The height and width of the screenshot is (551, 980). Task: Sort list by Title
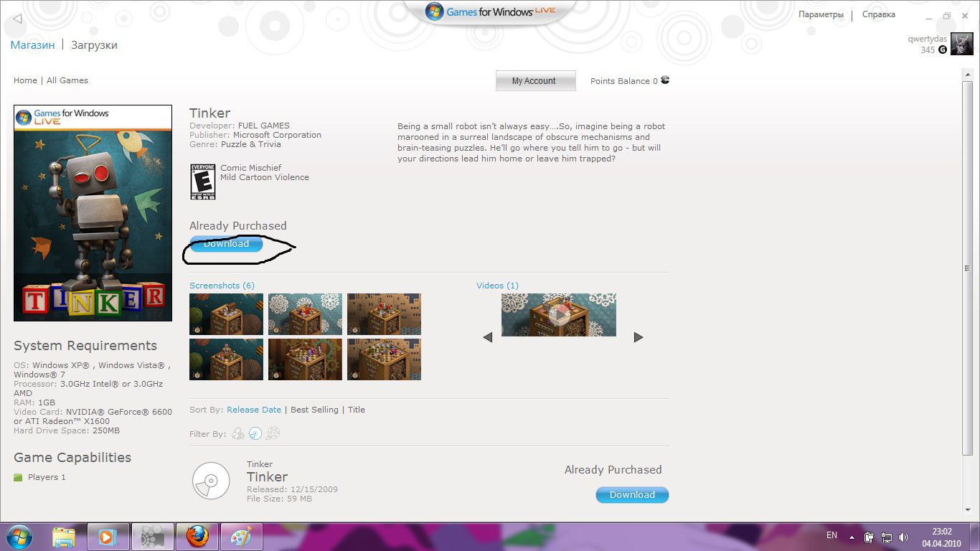[x=357, y=410]
